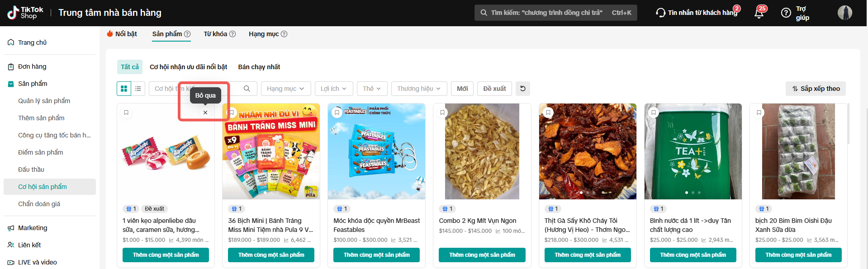Click the top search bar field
The width and height of the screenshot is (868, 269).
(546, 13)
